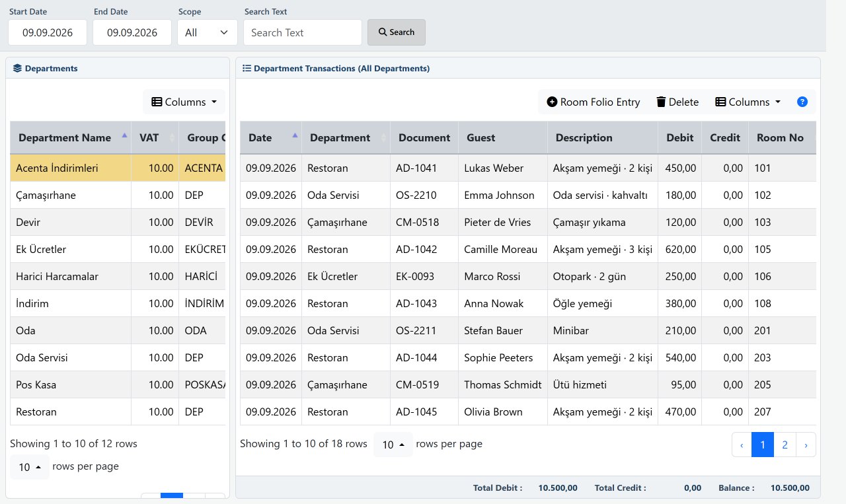The height and width of the screenshot is (504, 846).
Task: Select Restoran in Departments list
Action: 118,412
